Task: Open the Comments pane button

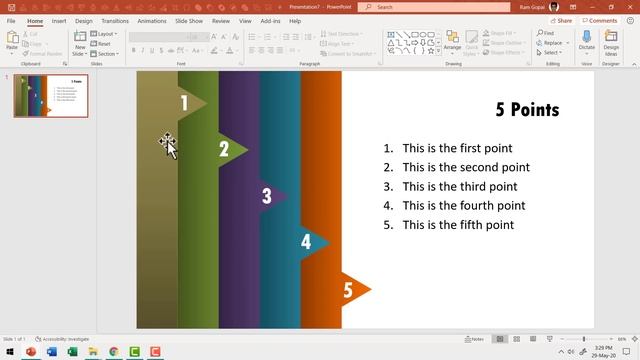Action: point(600,20)
